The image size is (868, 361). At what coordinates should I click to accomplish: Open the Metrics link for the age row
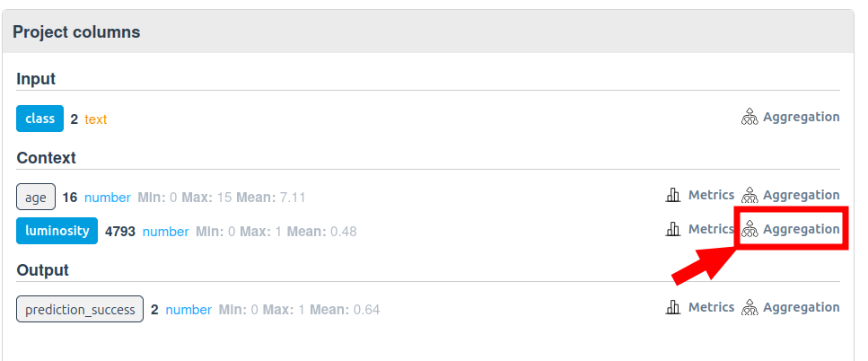(x=711, y=195)
